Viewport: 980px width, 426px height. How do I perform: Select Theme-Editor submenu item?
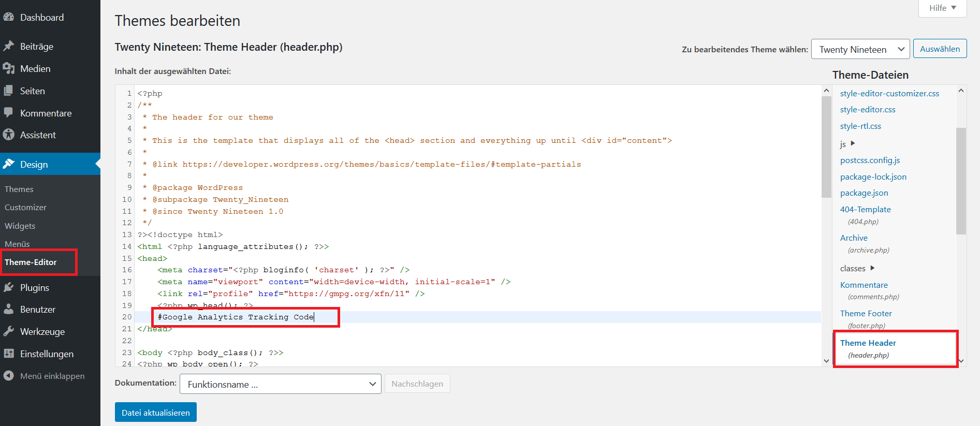click(31, 262)
